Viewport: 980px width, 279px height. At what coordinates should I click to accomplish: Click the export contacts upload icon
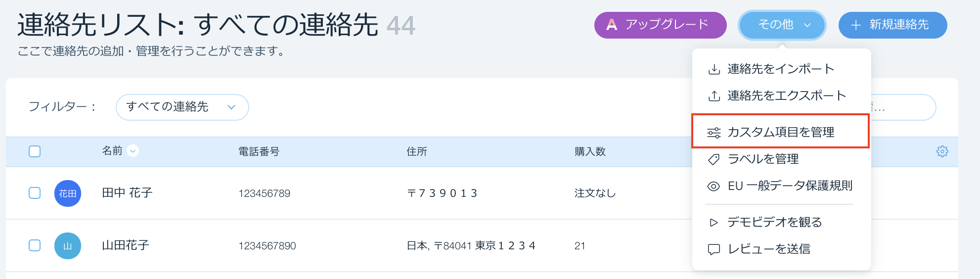(714, 96)
